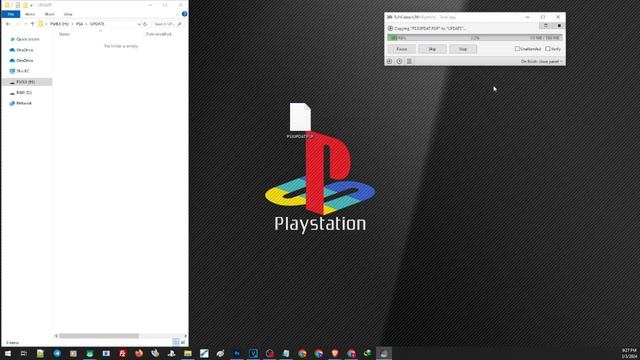Stop the TeraCopy copy operation
The height and width of the screenshot is (360, 640).
point(463,49)
